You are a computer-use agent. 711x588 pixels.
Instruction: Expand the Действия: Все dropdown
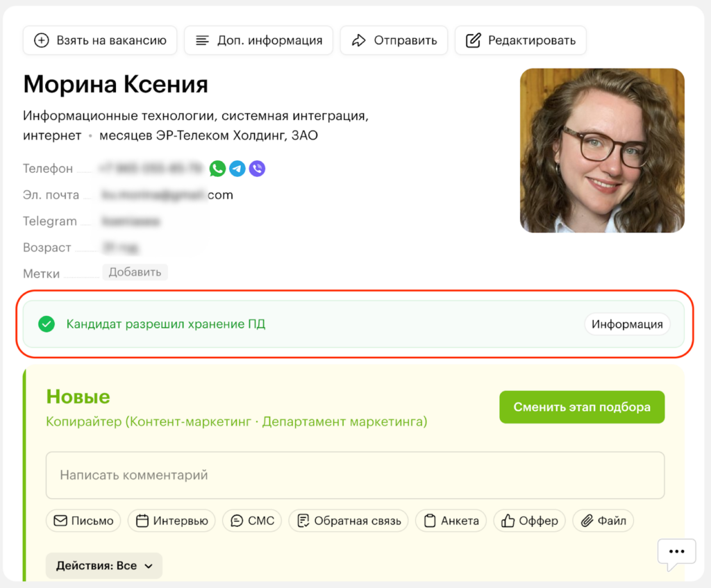104,566
